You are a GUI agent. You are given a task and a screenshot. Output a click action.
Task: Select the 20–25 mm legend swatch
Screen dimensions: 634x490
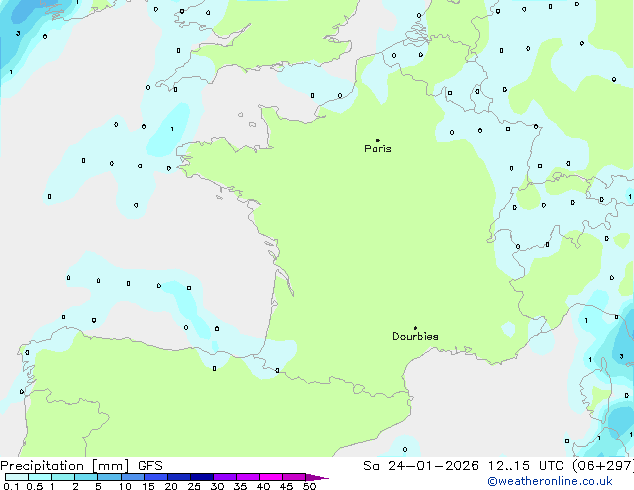(178, 477)
